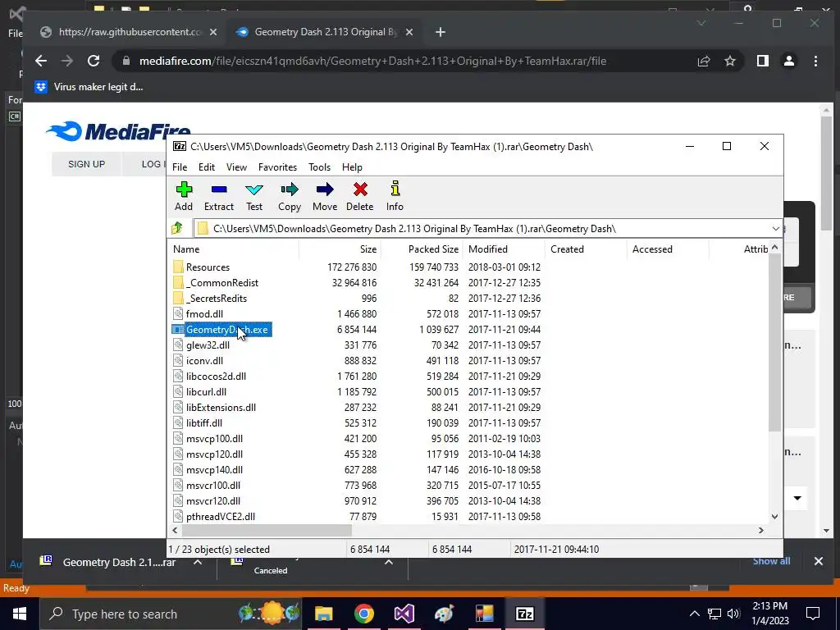Expand the 7-Zip address path dropdown
The height and width of the screenshot is (630, 840).
click(x=775, y=229)
